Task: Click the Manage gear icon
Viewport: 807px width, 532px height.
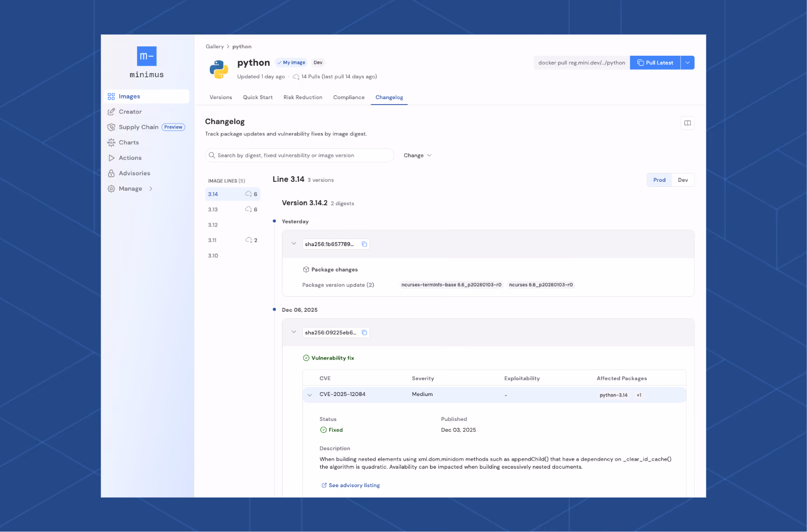Action: coord(111,189)
